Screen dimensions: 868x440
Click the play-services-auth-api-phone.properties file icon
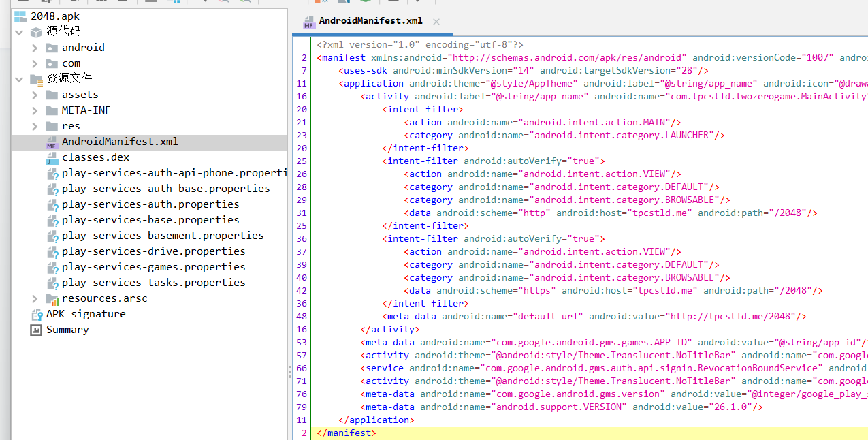click(x=52, y=174)
